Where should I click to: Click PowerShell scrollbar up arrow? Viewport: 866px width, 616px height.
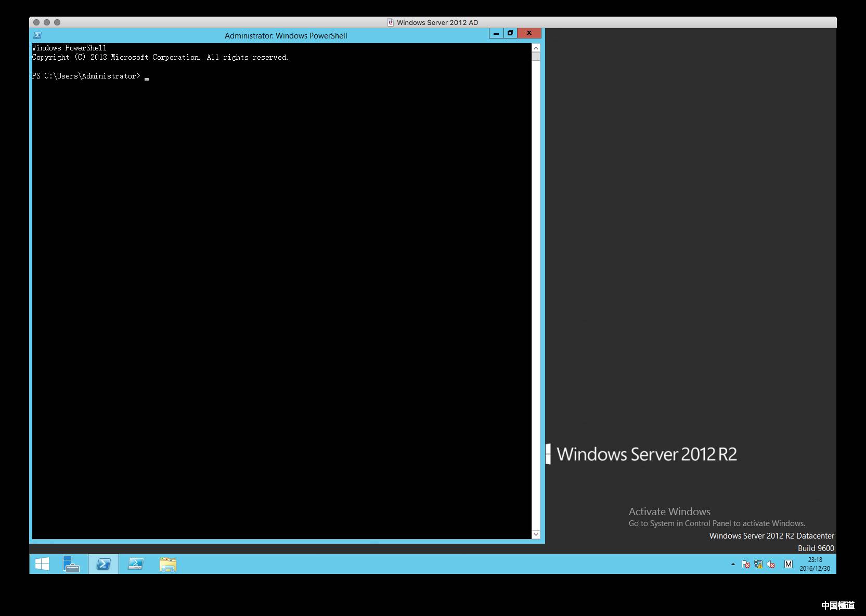tap(536, 48)
